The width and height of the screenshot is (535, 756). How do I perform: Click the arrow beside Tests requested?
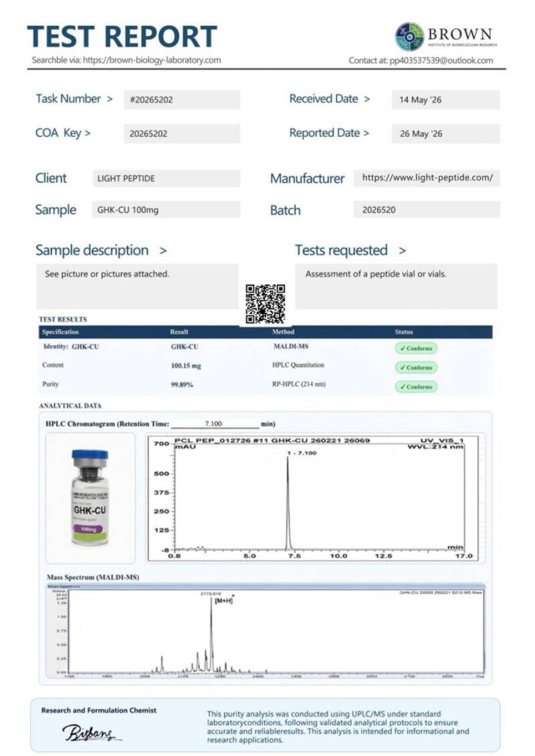(403, 251)
